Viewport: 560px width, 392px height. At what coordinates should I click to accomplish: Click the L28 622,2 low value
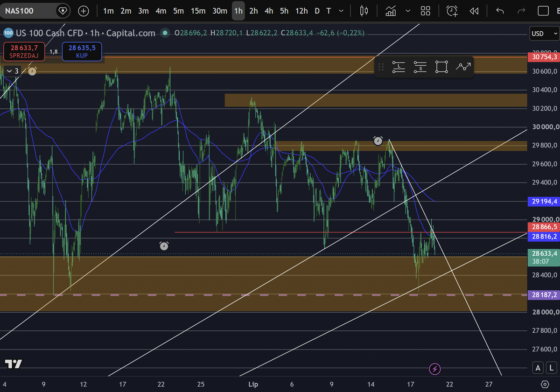click(x=262, y=33)
